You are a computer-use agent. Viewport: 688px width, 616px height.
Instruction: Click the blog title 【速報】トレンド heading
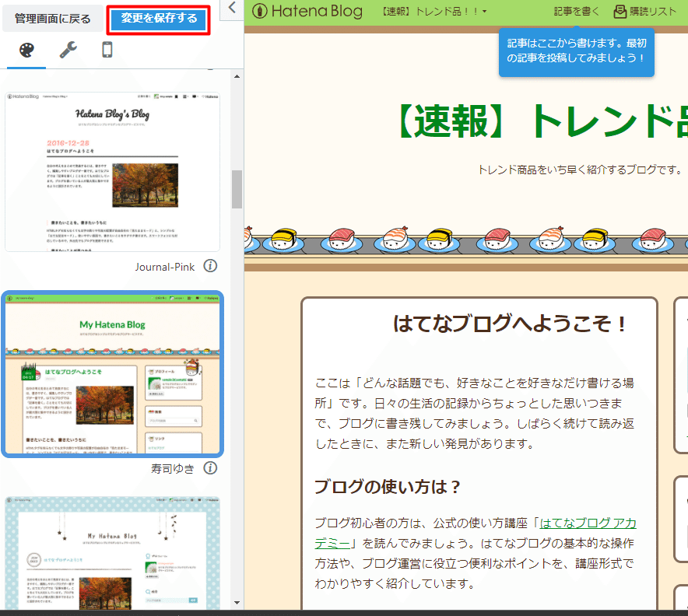tap(542, 121)
